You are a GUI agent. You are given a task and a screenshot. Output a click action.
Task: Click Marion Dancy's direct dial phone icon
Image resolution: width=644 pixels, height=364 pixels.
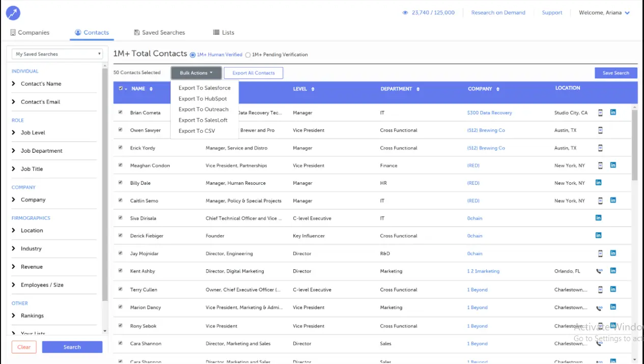(600, 307)
